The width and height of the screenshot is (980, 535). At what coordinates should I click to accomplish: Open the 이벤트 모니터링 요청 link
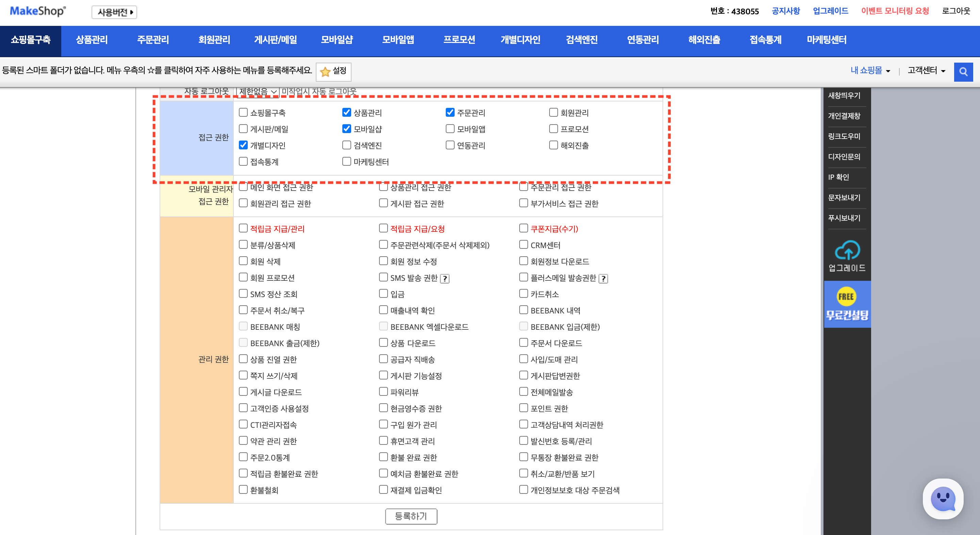pyautogui.click(x=895, y=11)
